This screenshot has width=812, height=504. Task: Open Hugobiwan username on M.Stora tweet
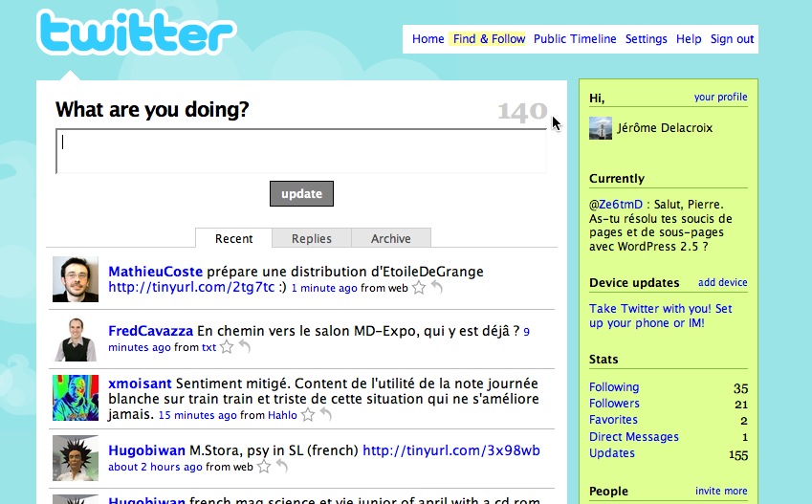146,450
